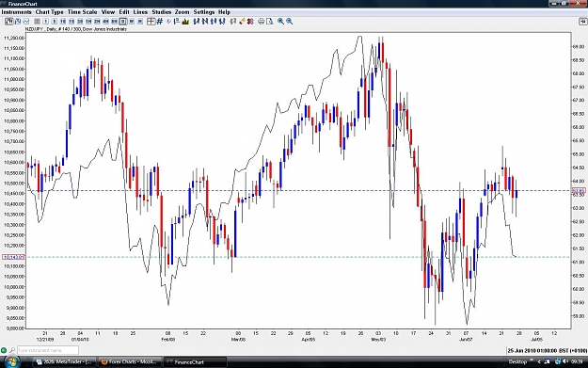Viewport: 588px width, 368px height.
Task: Switch to the Monthly (M) timeframe button
Action: pos(140,22)
